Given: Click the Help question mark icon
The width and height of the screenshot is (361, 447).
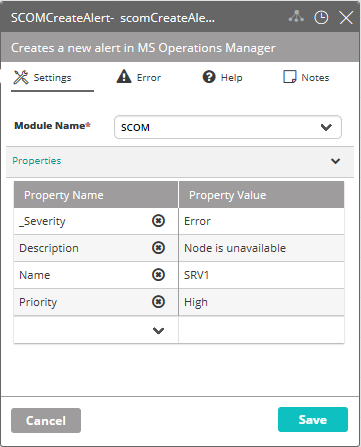Looking at the screenshot, I should click(x=209, y=77).
